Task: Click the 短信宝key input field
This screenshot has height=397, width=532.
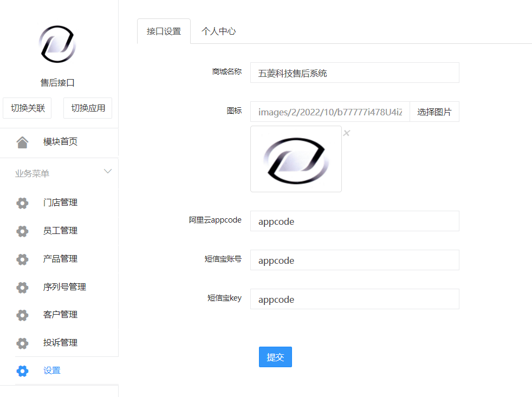Action: click(x=354, y=300)
